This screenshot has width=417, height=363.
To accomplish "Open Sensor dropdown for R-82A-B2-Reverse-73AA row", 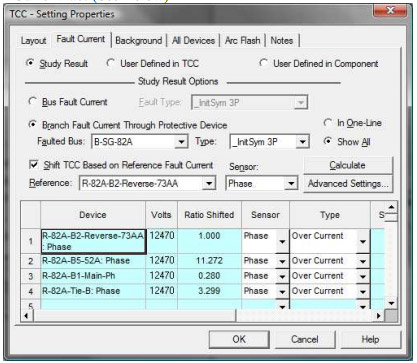I will click(282, 241).
